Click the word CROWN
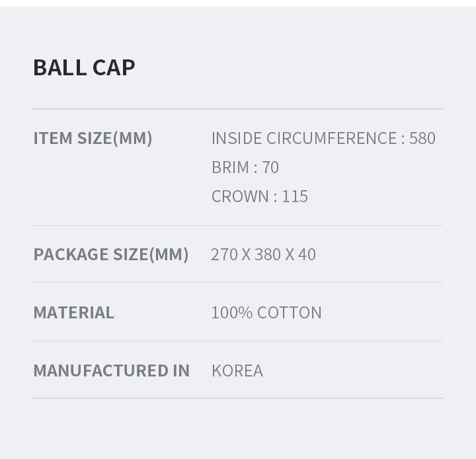 240,196
